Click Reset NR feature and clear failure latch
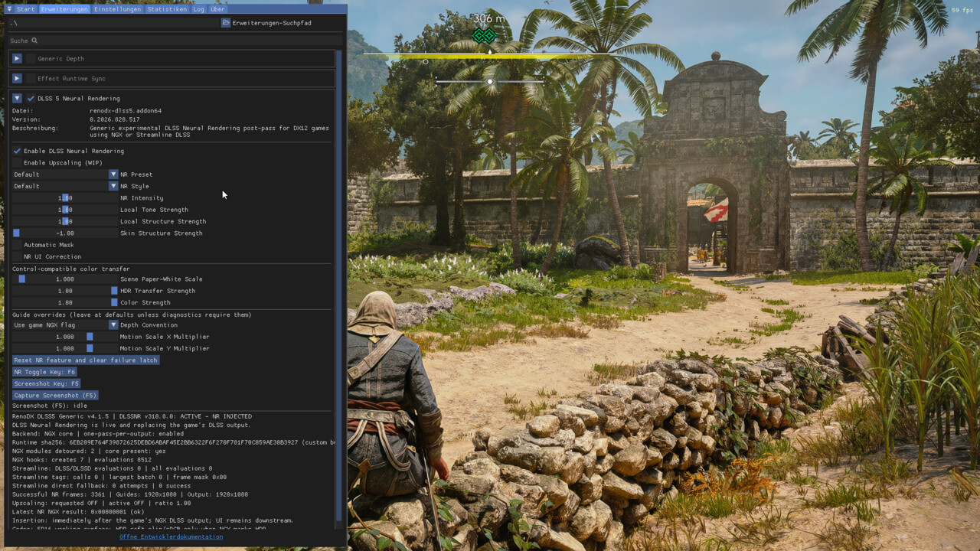 pos(86,360)
